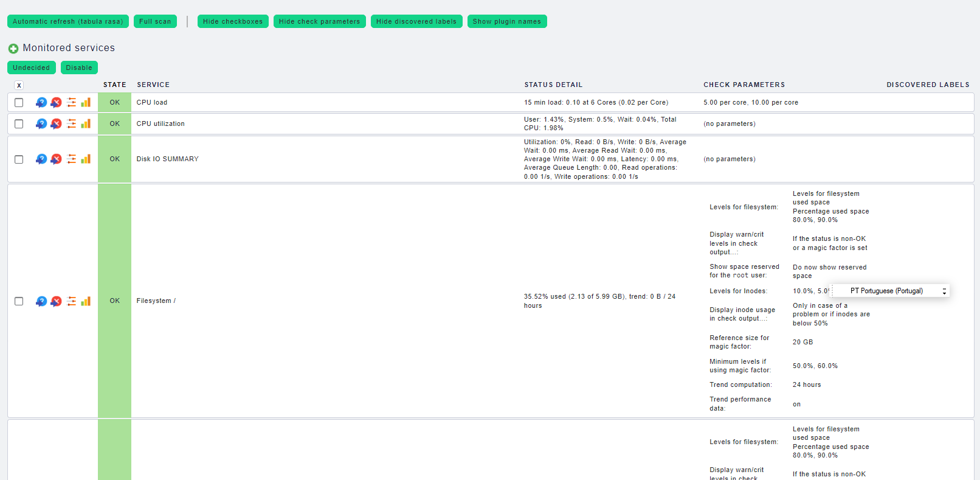The height and width of the screenshot is (480, 980).
Task: Toggle all checkboxes with the X button
Action: point(19,85)
